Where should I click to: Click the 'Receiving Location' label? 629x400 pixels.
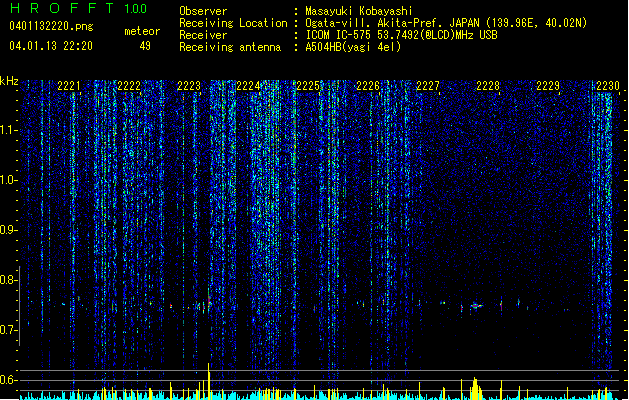[x=233, y=23]
